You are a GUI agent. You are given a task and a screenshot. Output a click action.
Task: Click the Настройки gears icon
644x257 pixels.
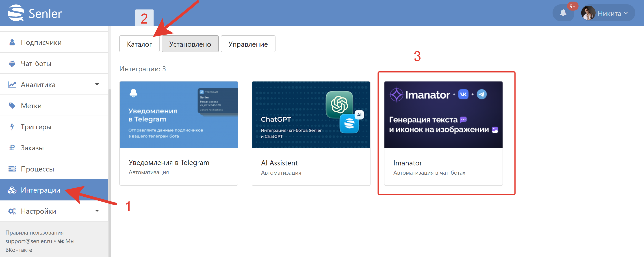(12, 211)
